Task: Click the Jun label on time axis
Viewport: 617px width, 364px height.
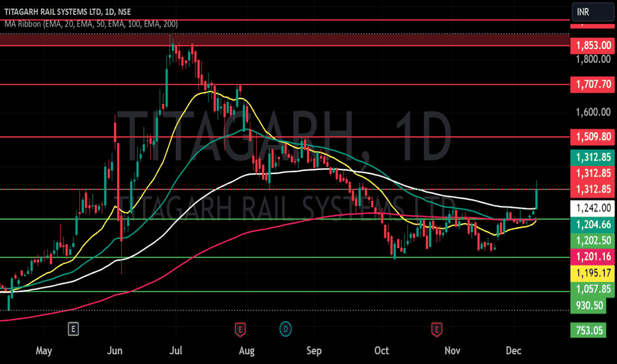Action: point(115,351)
